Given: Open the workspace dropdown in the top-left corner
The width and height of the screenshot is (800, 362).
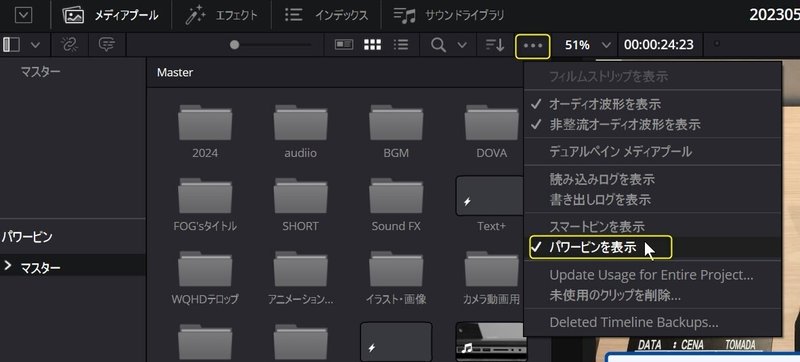Looking at the screenshot, I should (x=23, y=15).
